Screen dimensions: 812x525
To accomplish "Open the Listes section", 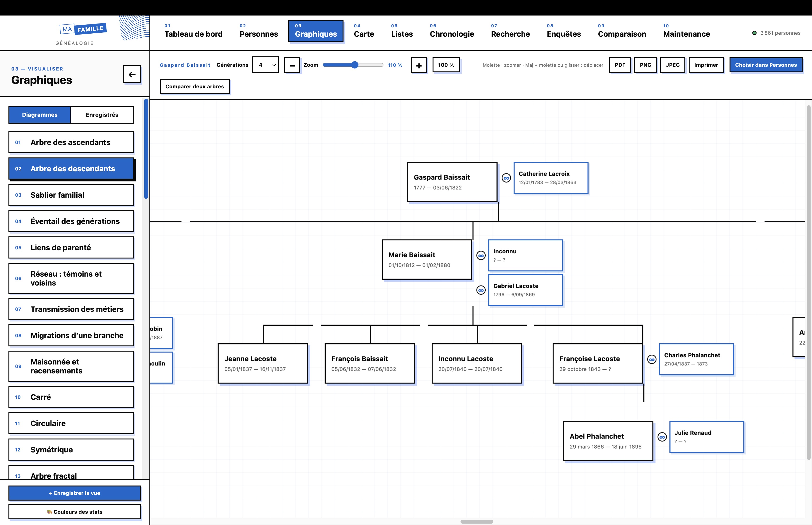I will click(x=402, y=31).
